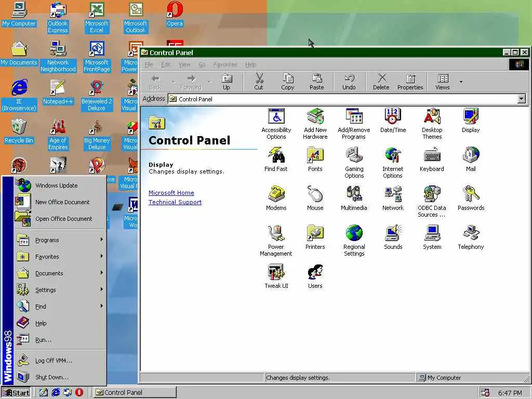Click the Control Panel taskbar button
The width and height of the screenshot is (532, 399).
click(x=135, y=393)
